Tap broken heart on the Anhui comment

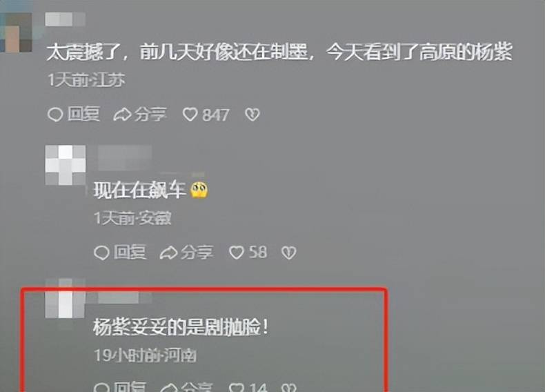pos(289,253)
